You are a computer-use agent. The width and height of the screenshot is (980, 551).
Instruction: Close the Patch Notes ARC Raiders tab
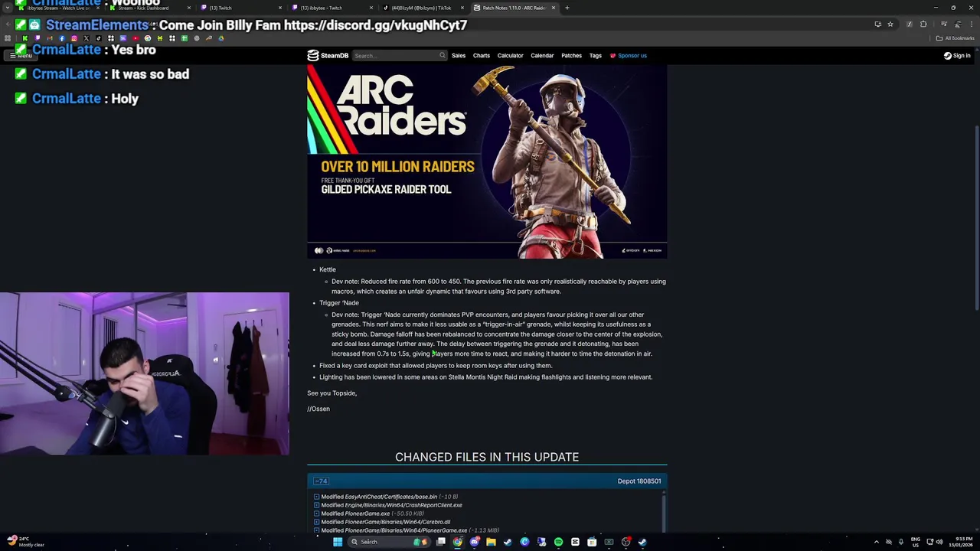point(554,8)
